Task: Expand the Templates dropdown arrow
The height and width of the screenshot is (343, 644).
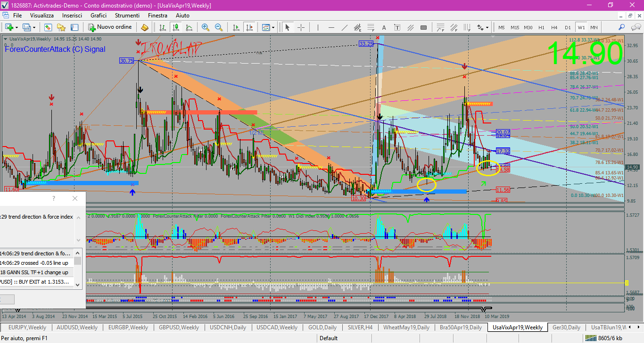Action: coord(273,27)
